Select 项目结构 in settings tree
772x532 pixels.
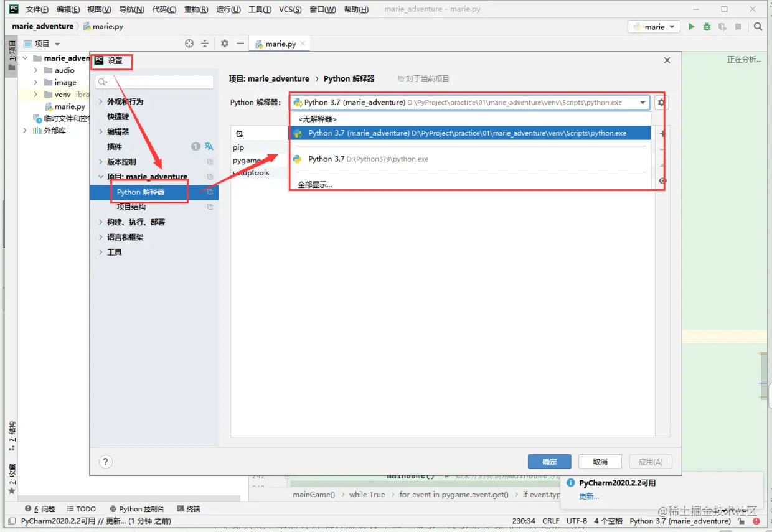(131, 207)
